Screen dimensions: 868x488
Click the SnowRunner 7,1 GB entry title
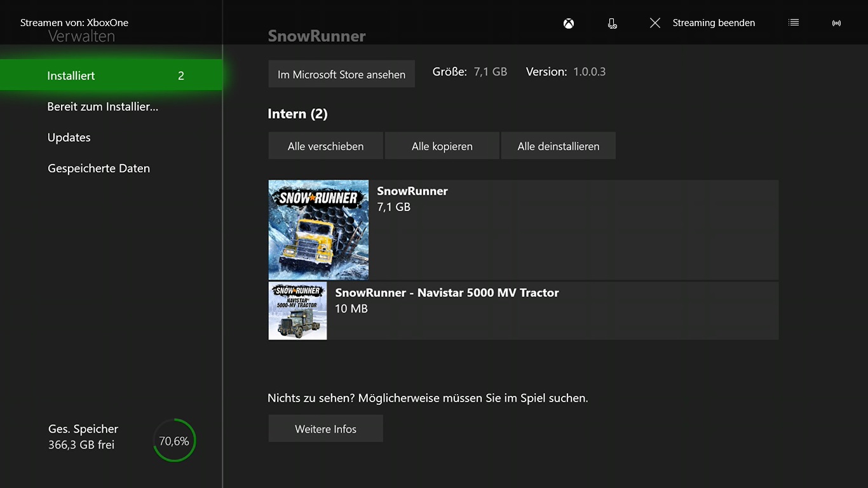point(412,191)
